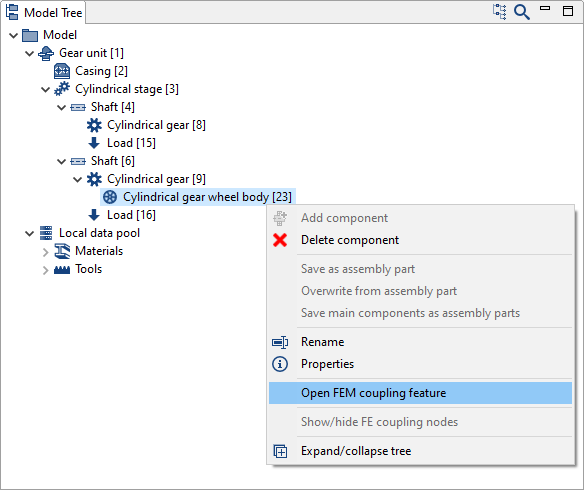Screen dimensions: 584x490
Task: Click the Model Tree panel icon
Action: tap(12, 12)
